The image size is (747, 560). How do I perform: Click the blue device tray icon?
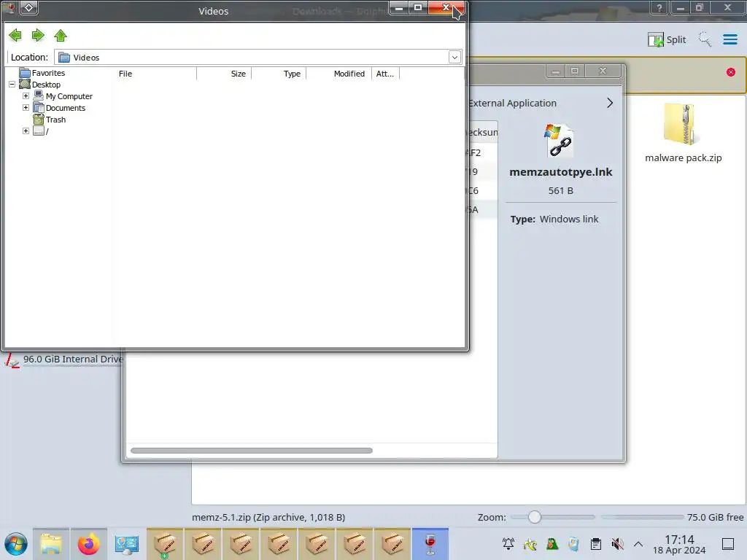tap(573, 544)
